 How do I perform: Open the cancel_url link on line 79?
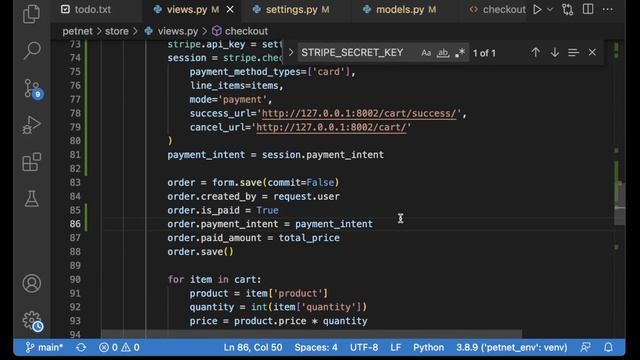331,127
